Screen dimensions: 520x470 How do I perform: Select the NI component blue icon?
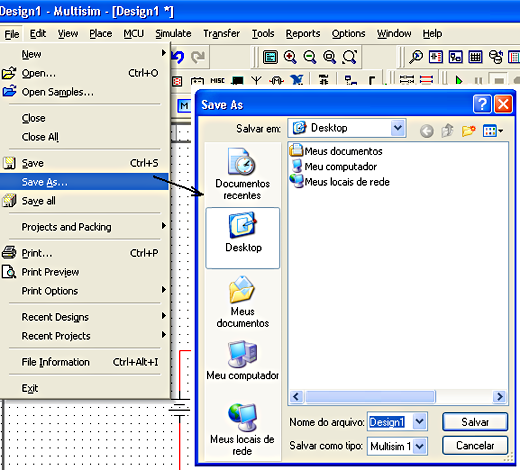click(297, 80)
